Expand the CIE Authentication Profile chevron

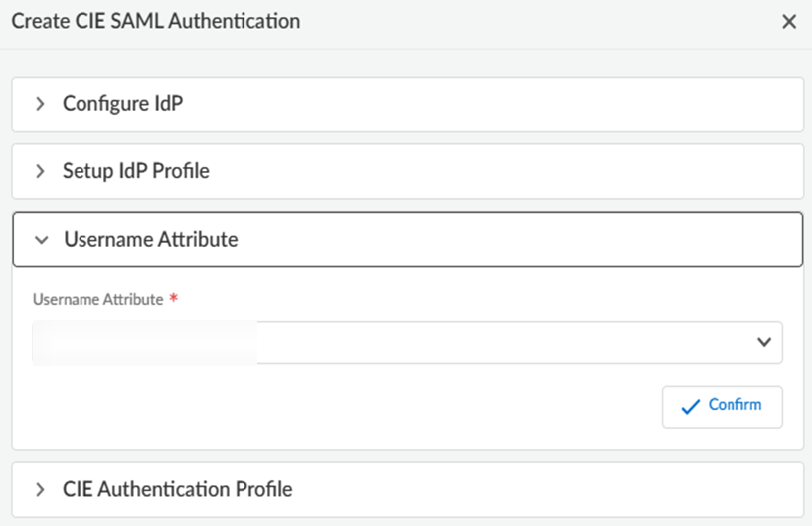41,489
